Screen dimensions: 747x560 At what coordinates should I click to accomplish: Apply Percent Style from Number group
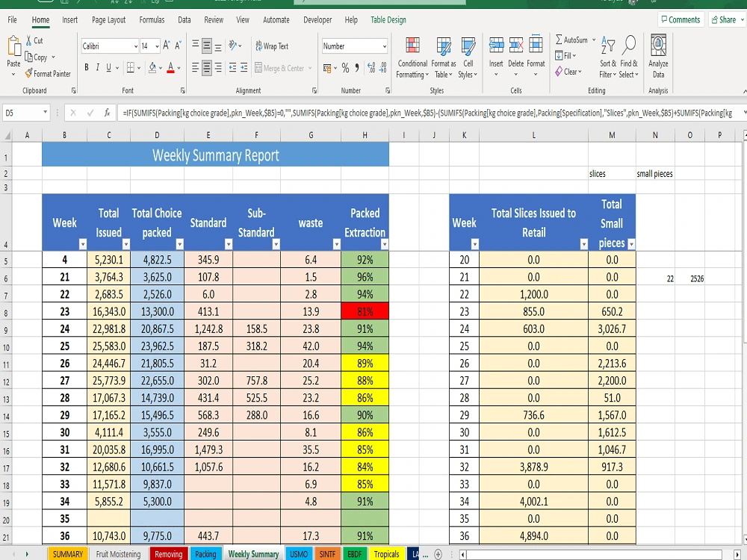coord(345,68)
